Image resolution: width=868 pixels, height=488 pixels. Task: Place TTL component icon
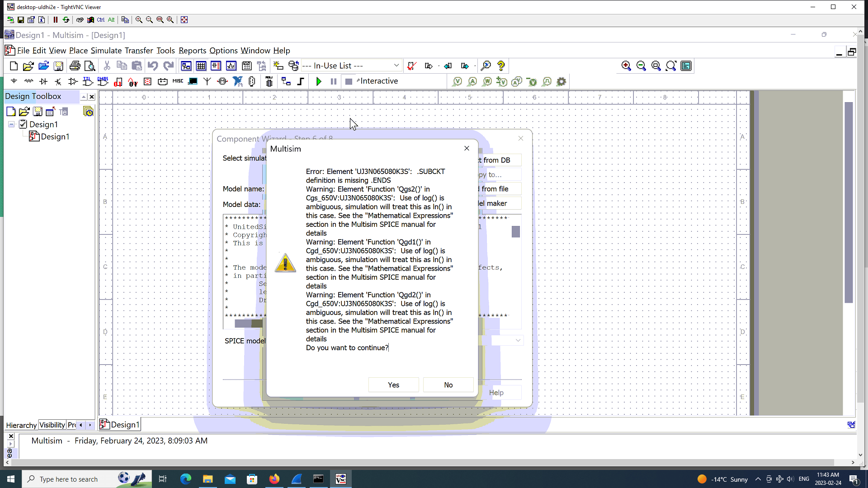click(x=88, y=81)
